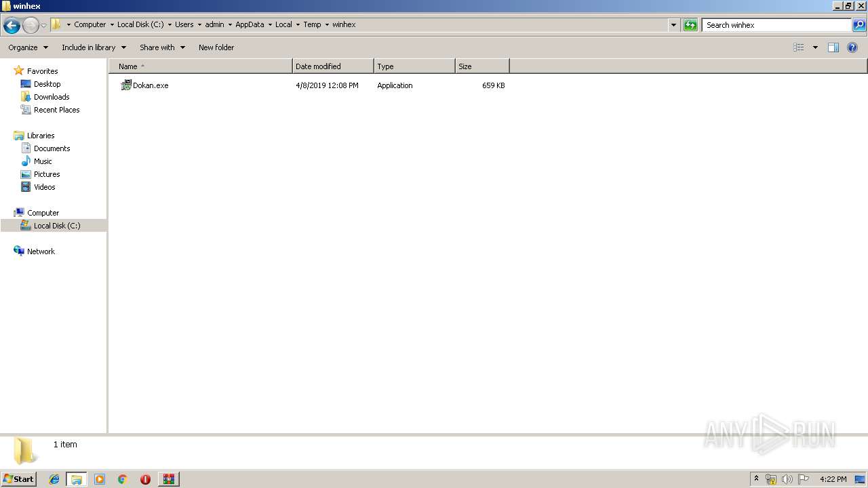The height and width of the screenshot is (488, 868).
Task: Click the Refresh button beside address bar
Action: [690, 25]
